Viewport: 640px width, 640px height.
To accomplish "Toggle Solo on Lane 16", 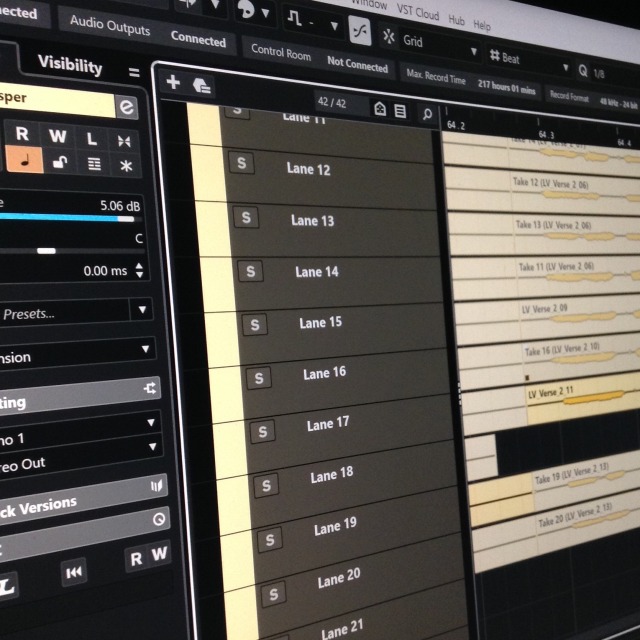I will [258, 377].
